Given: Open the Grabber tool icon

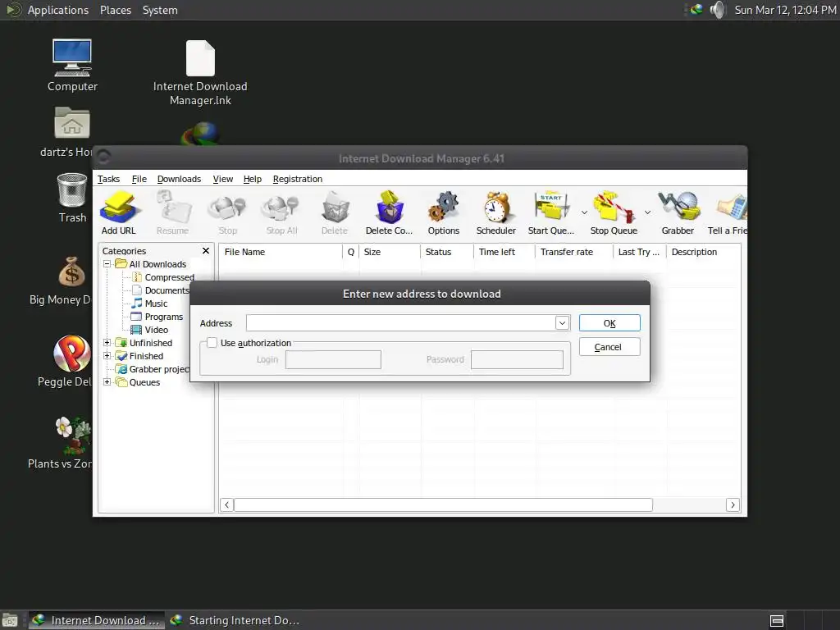Looking at the screenshot, I should click(678, 206).
